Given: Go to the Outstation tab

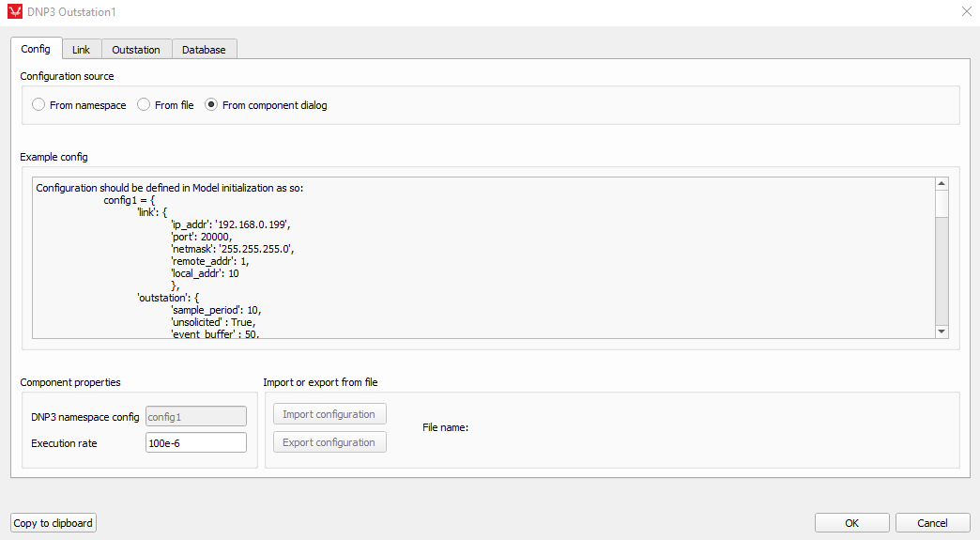Looking at the screenshot, I should point(136,50).
